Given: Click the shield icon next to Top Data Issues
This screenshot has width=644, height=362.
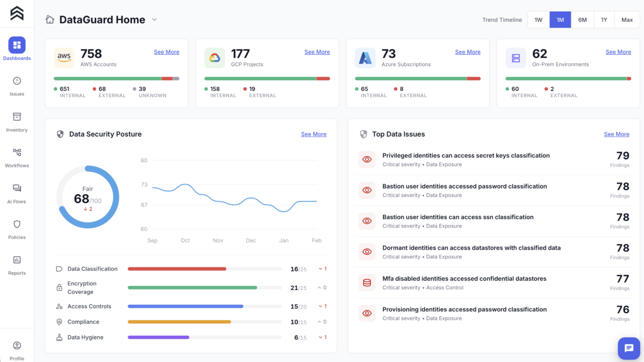Looking at the screenshot, I should point(363,134).
